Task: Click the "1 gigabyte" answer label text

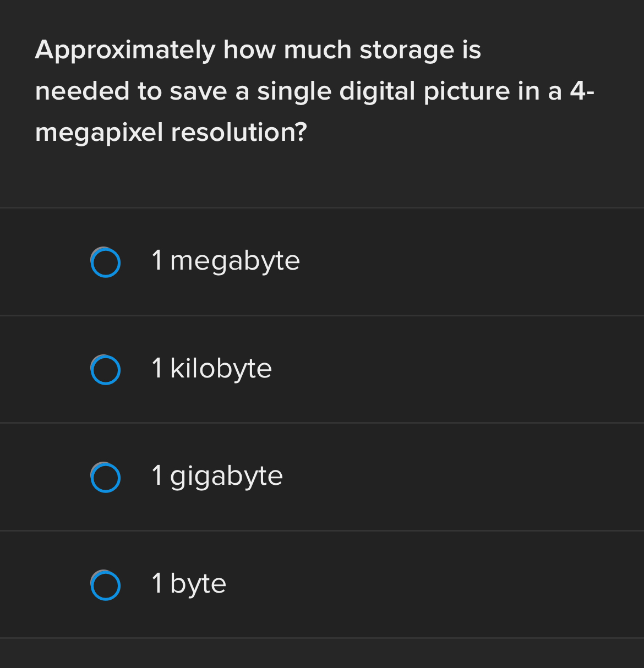Action: point(217,476)
